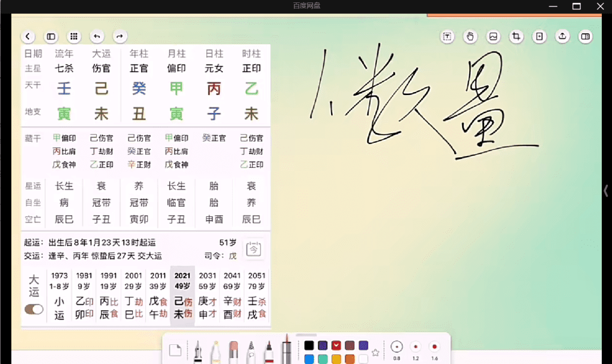Screen dimensions: 612x364
Task: Click the share export icon
Action: (x=562, y=36)
